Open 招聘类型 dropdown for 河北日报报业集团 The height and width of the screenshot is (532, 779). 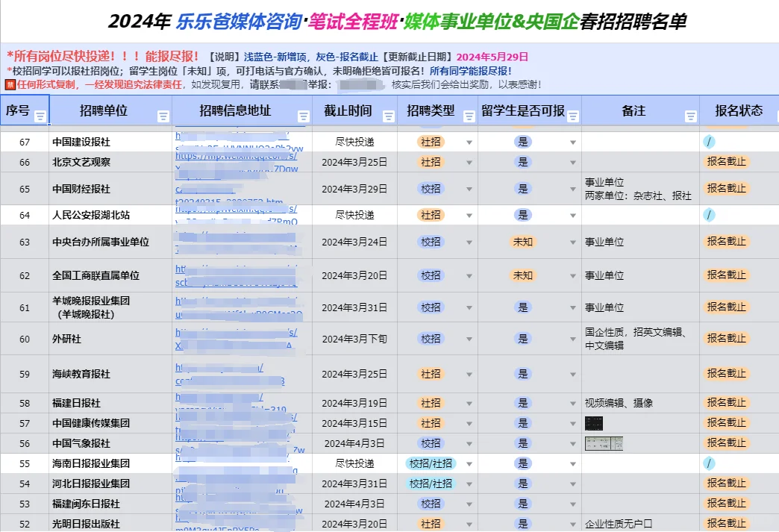[469, 484]
